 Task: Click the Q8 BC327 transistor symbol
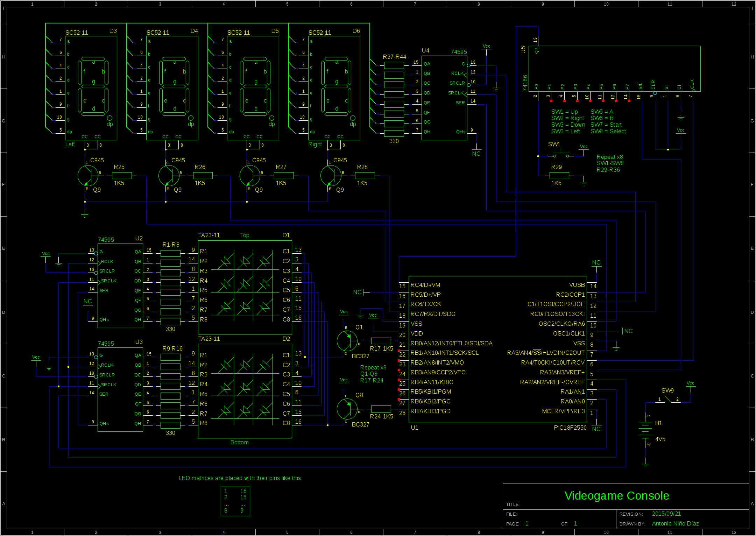(x=347, y=409)
